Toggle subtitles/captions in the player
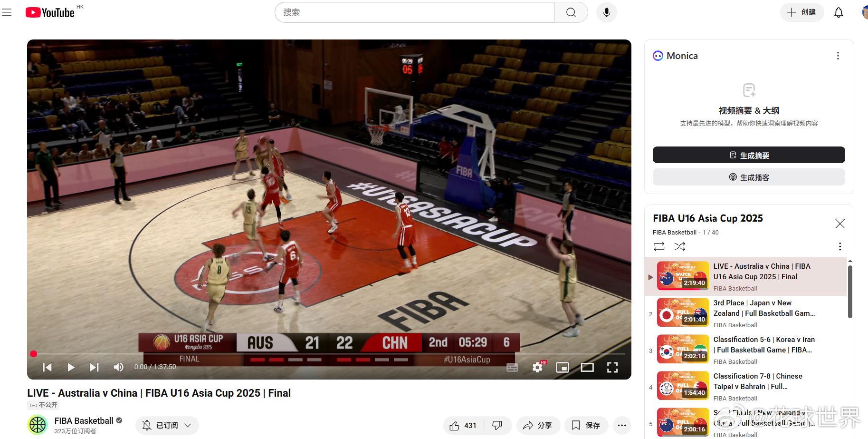 512,367
